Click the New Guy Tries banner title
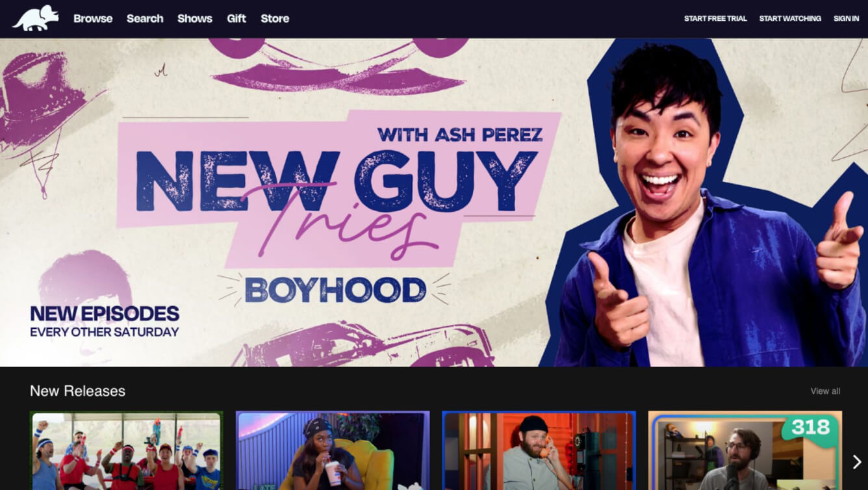Image resolution: width=868 pixels, height=490 pixels. click(336, 182)
